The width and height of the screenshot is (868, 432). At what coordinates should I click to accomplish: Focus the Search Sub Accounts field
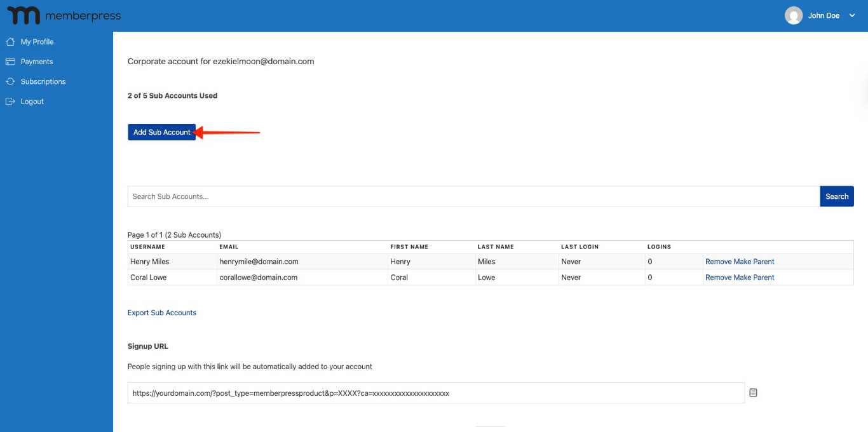tap(473, 196)
